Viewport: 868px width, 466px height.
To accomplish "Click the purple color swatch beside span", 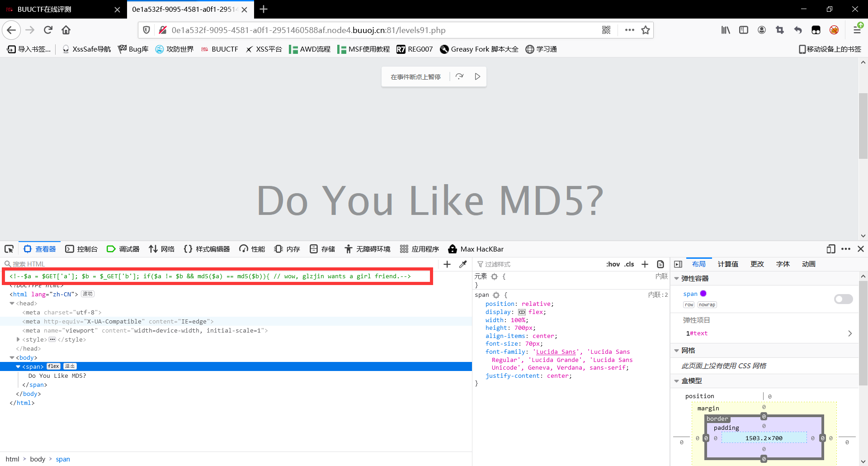I will [x=703, y=294].
